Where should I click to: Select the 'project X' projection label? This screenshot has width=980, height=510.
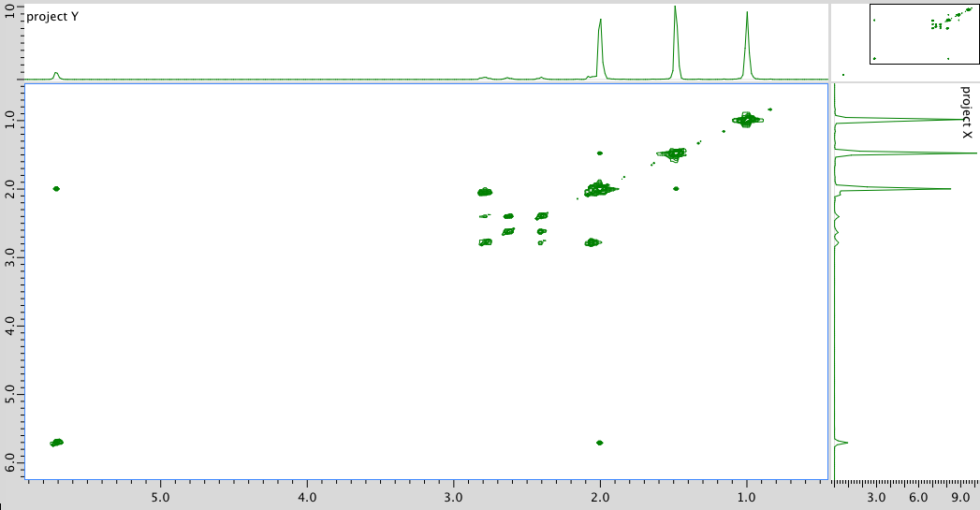click(966, 112)
